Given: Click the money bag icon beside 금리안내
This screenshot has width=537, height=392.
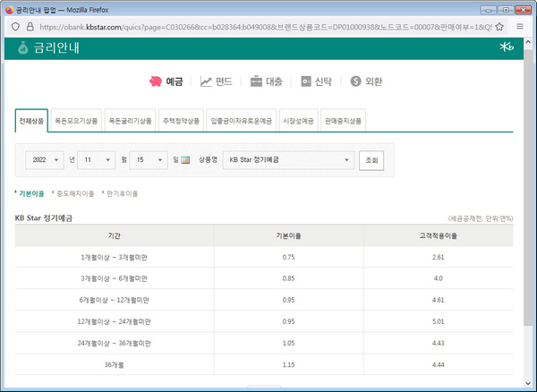Looking at the screenshot, I should tap(22, 48).
